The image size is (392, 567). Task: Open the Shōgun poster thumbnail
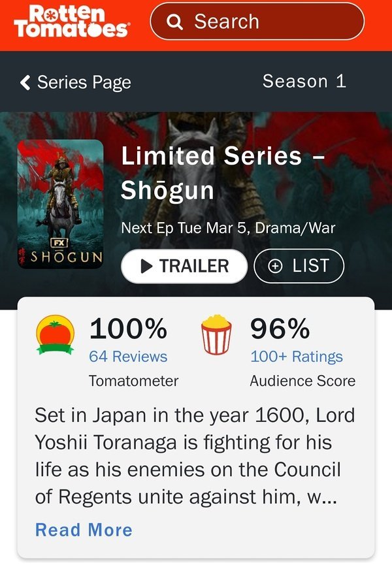(60, 204)
